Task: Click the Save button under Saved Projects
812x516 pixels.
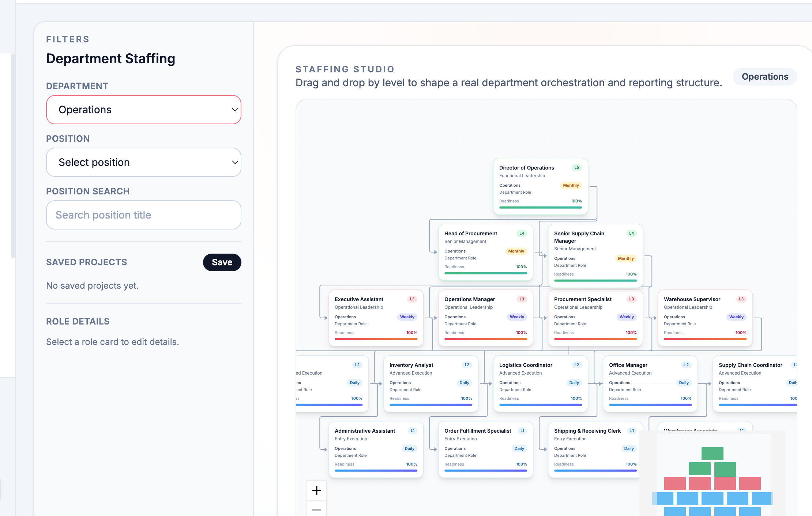Action: click(222, 262)
